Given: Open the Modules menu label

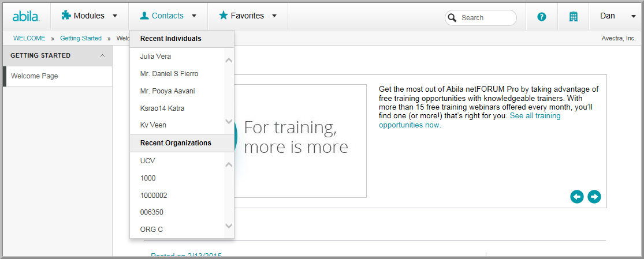Looking at the screenshot, I should tap(89, 16).
